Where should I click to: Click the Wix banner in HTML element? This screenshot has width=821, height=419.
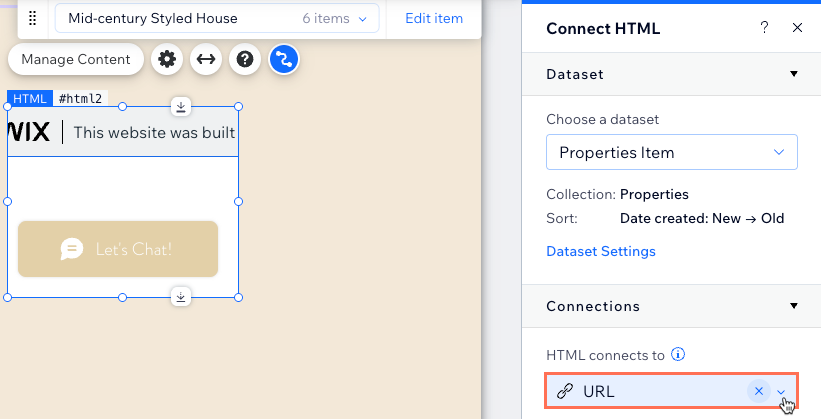coord(123,132)
